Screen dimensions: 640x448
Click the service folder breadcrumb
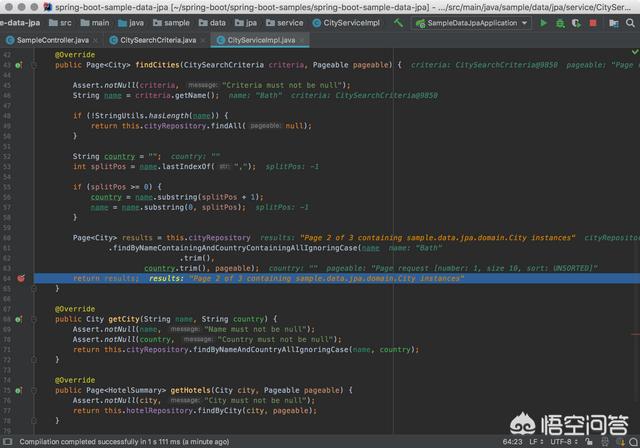(289, 22)
